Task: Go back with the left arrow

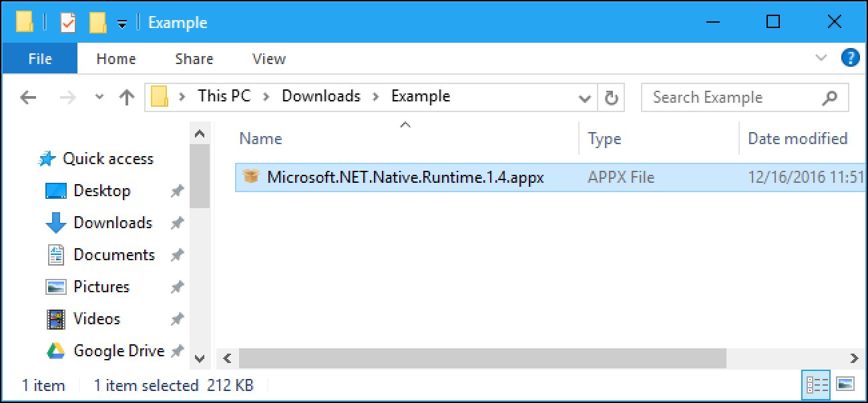Action: pos(27,97)
